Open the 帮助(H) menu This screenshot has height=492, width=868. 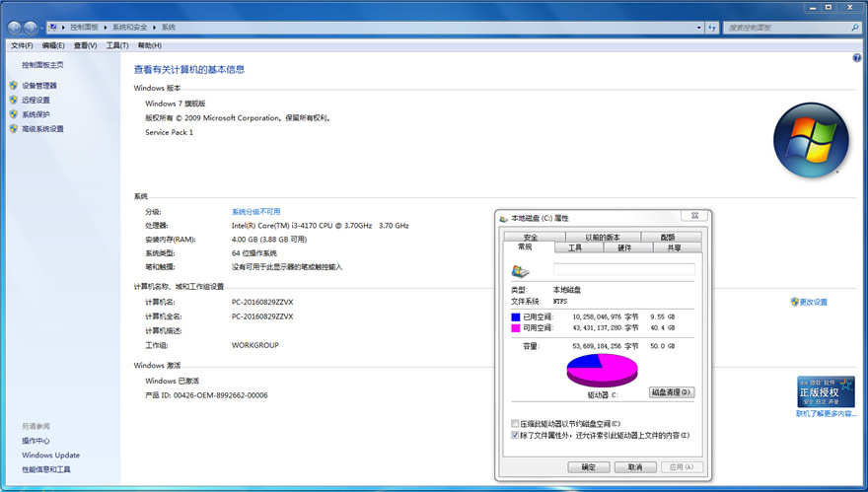click(150, 45)
